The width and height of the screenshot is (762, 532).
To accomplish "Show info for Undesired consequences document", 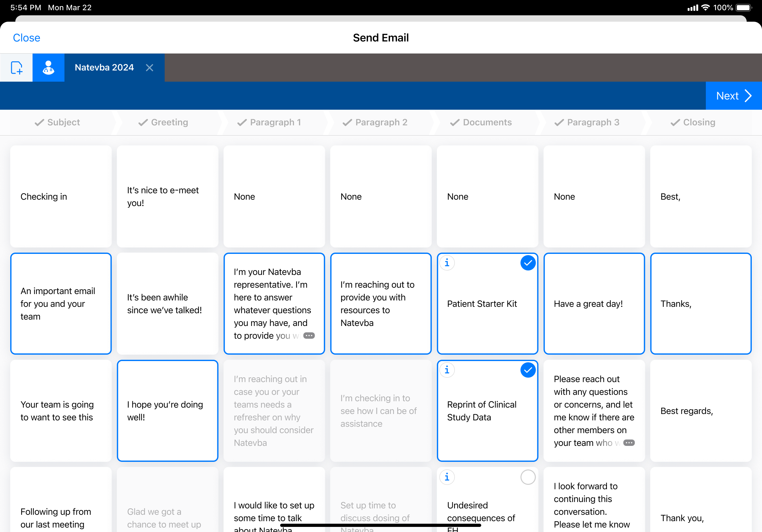I will pyautogui.click(x=447, y=477).
